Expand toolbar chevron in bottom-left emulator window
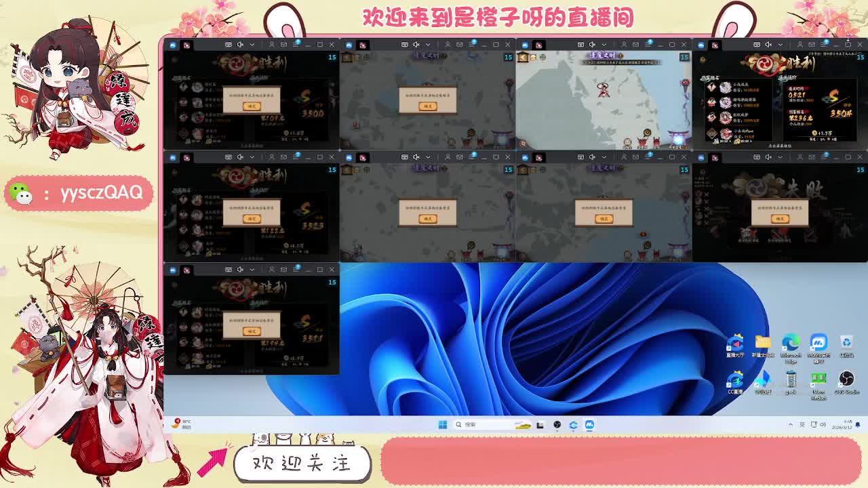The image size is (868, 488). 252,270
